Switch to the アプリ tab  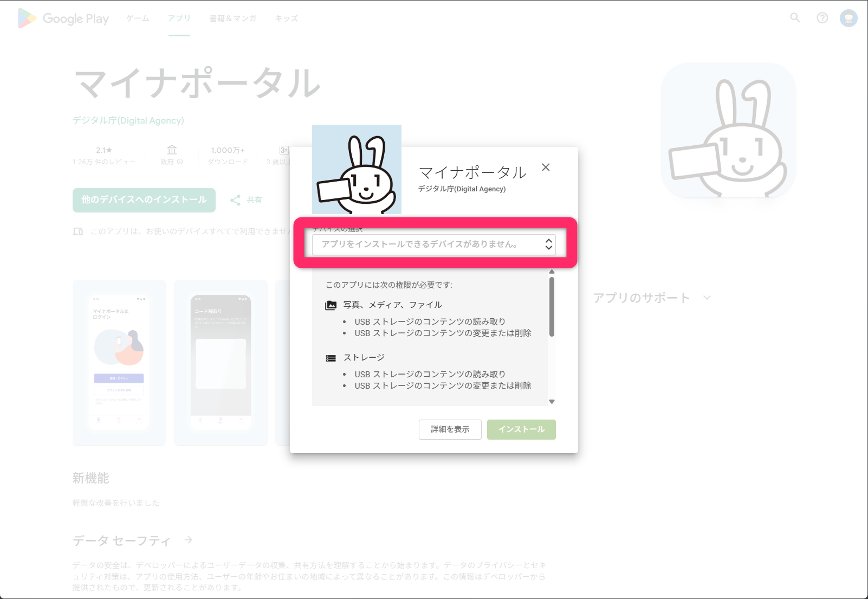[179, 18]
